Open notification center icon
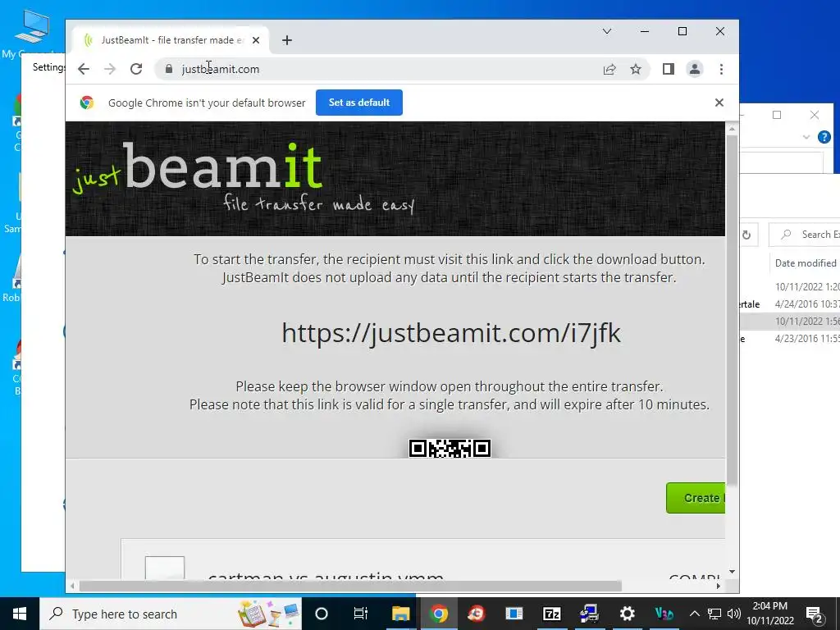Screen dimensions: 840x630 815,614
